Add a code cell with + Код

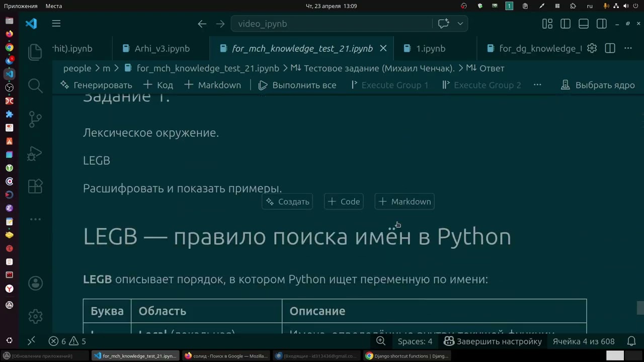point(158,85)
